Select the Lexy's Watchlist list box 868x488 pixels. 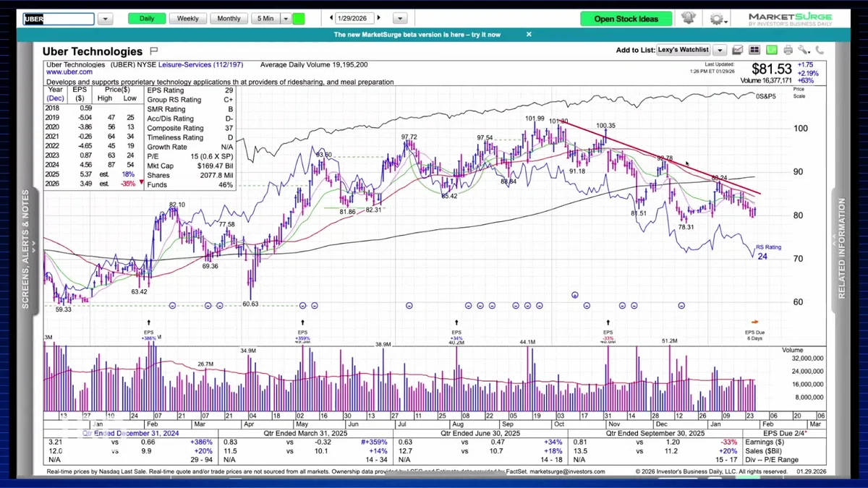point(684,50)
